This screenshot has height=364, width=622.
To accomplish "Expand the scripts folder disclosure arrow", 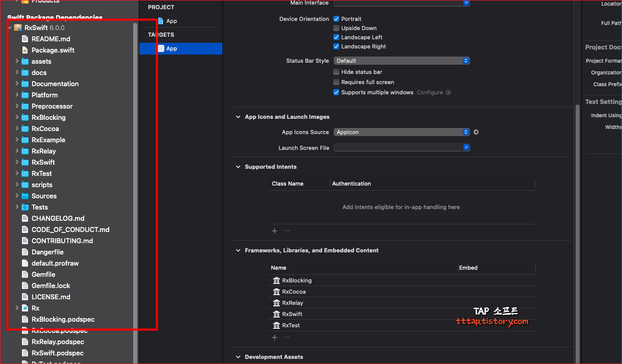I will [17, 185].
